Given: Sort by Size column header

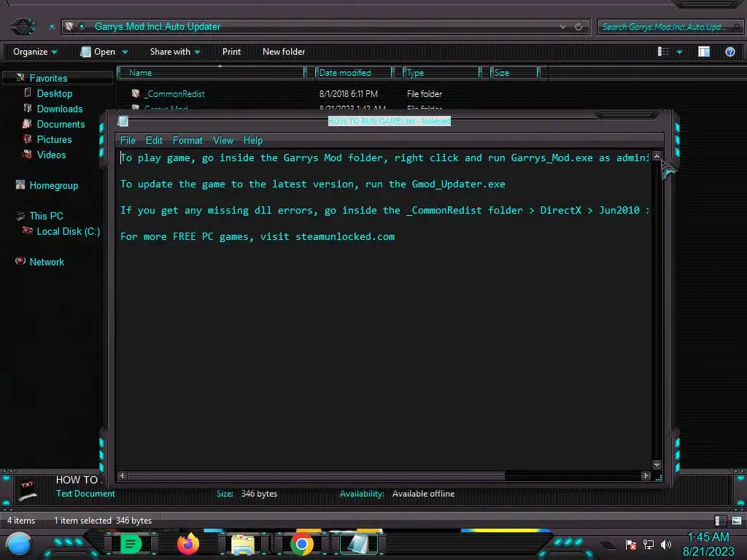Looking at the screenshot, I should click(x=514, y=72).
